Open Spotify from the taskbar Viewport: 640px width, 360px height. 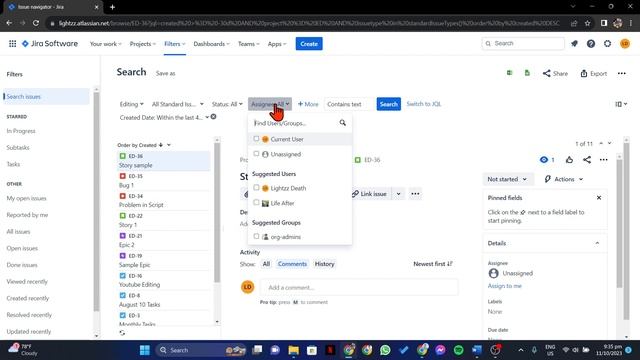click(458, 350)
